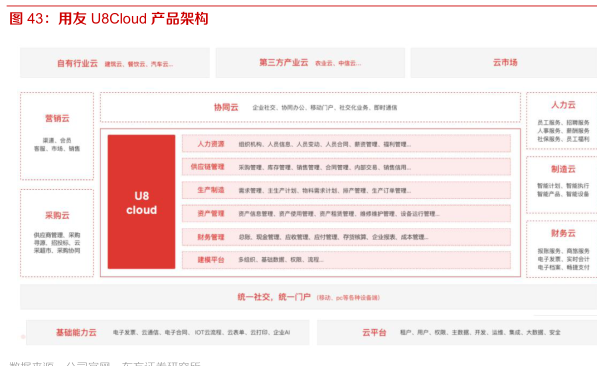Click the '租户、用户、权限、主数据...' description

[480, 332]
